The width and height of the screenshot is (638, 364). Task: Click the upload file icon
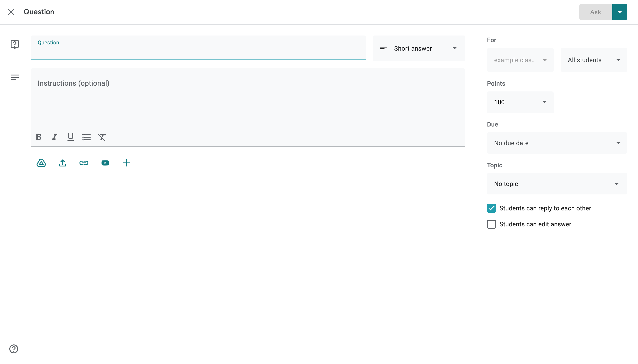coord(63,163)
